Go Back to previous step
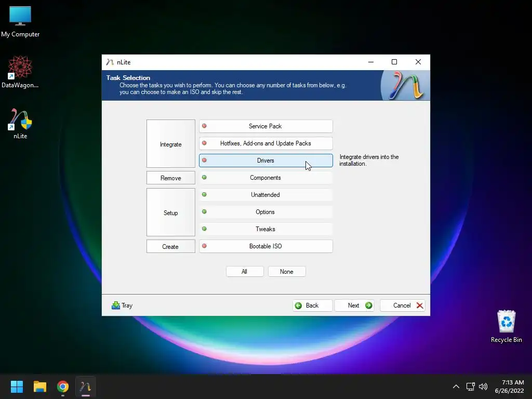This screenshot has height=399, width=532. click(312, 305)
